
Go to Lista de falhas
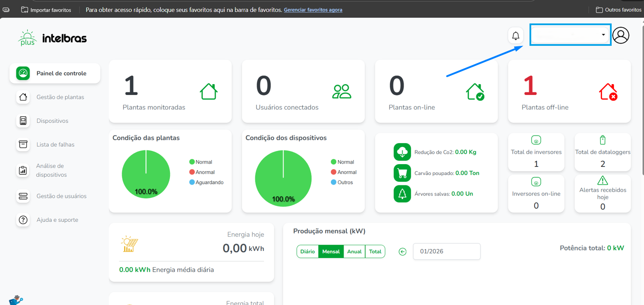pos(55,145)
